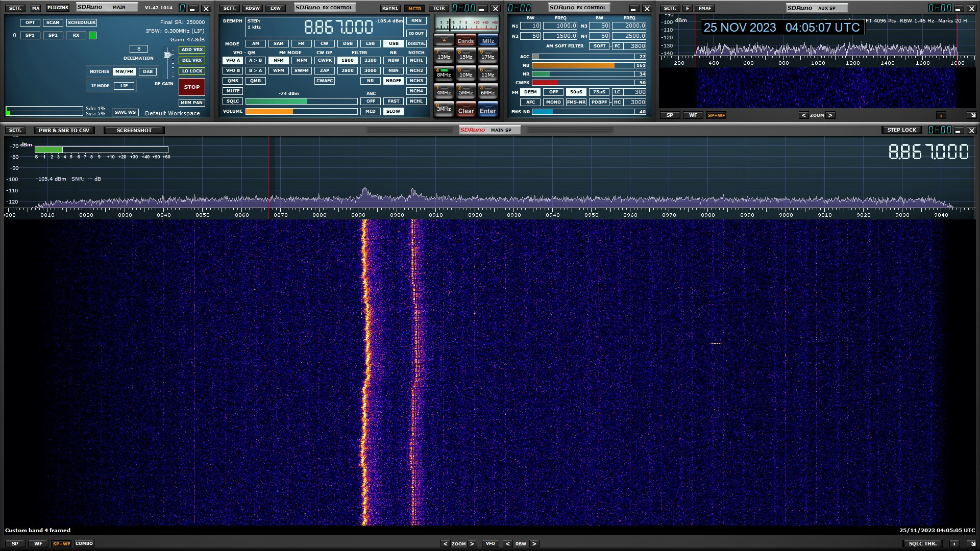Switch mode to LSB
The width and height of the screenshot is (980, 551).
[371, 43]
